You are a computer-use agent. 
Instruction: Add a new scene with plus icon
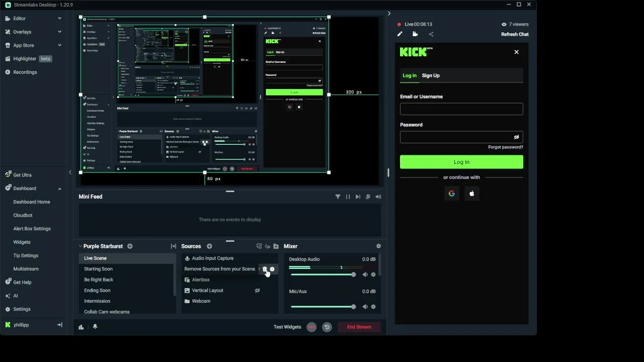(x=130, y=246)
